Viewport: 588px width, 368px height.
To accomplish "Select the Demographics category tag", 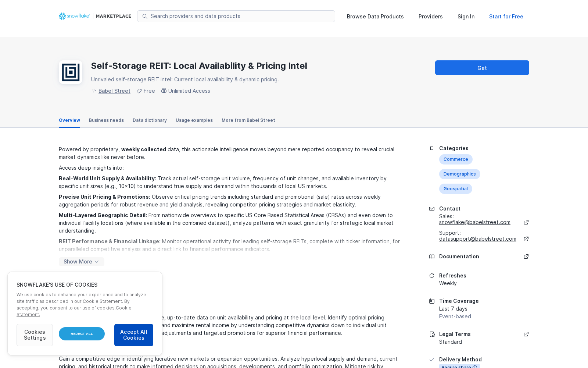I will [460, 174].
